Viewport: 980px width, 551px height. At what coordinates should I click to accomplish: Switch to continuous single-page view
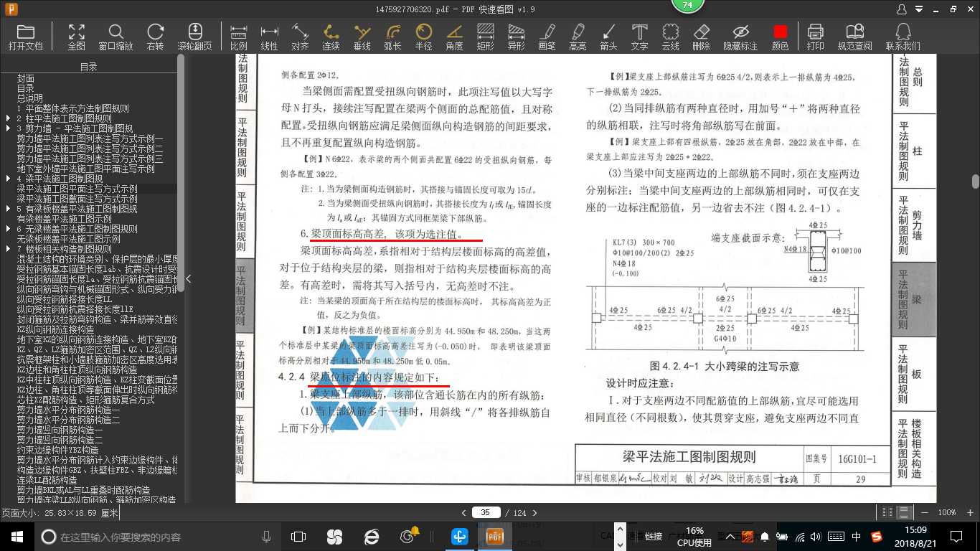(x=904, y=512)
